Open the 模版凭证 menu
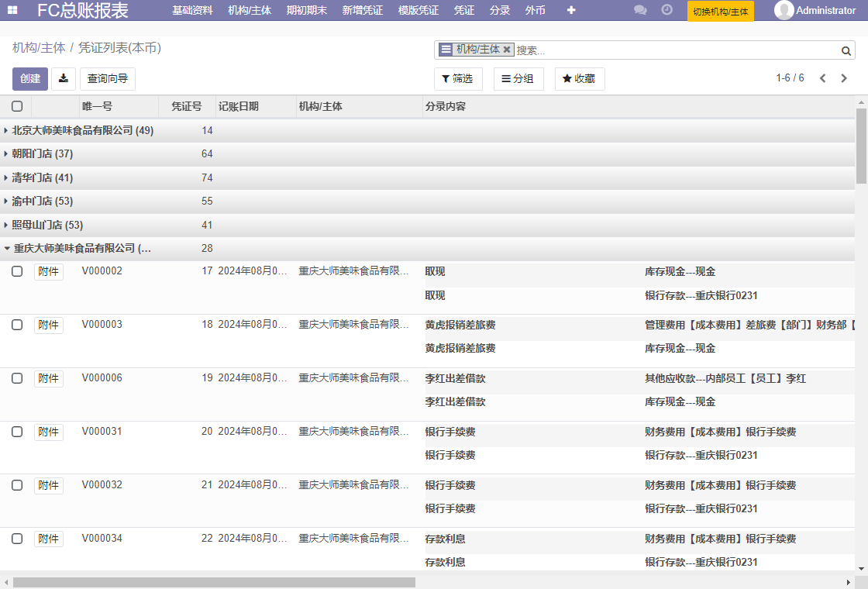Viewport: 868px width, 589px height. (418, 10)
